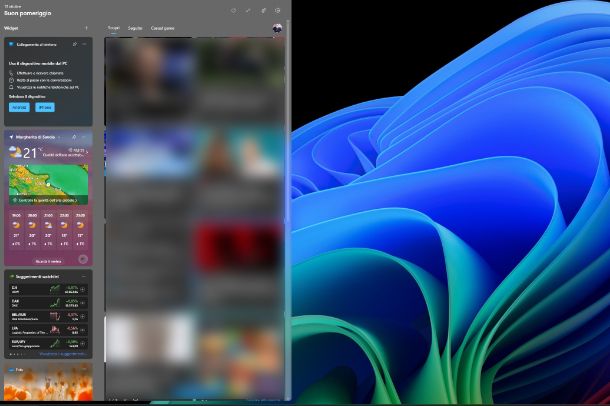Open the watchlist suggestions link at widget bottom

[x=63, y=354]
